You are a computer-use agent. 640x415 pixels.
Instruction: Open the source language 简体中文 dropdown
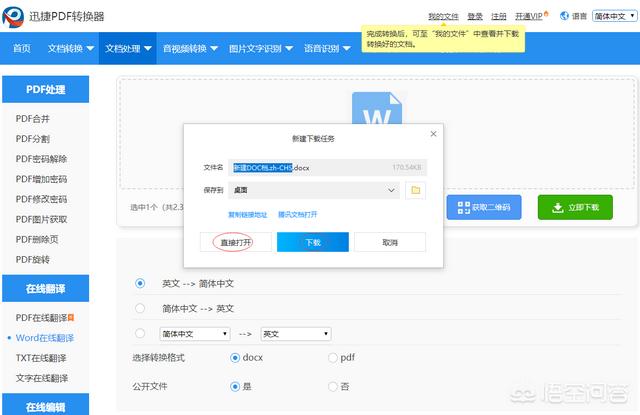click(195, 334)
